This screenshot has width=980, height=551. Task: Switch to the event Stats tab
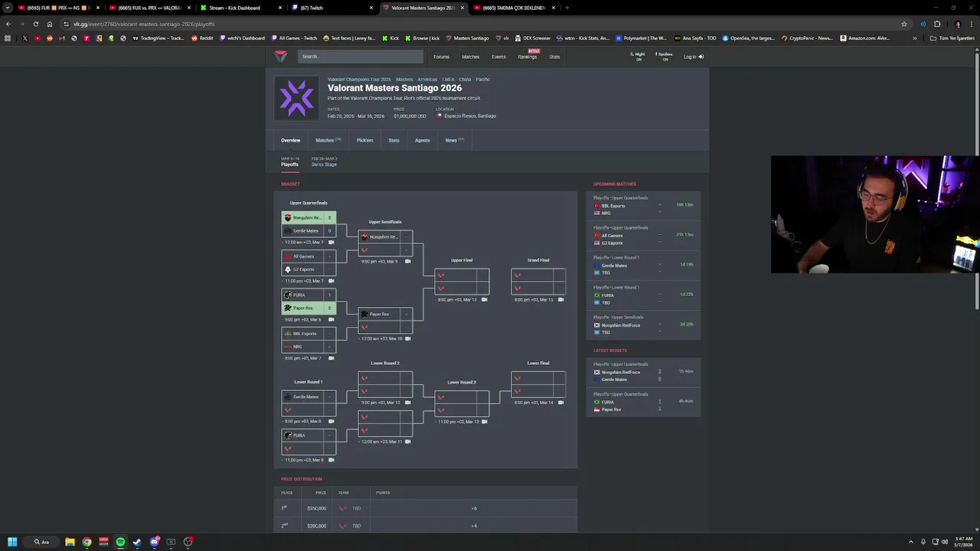click(394, 140)
